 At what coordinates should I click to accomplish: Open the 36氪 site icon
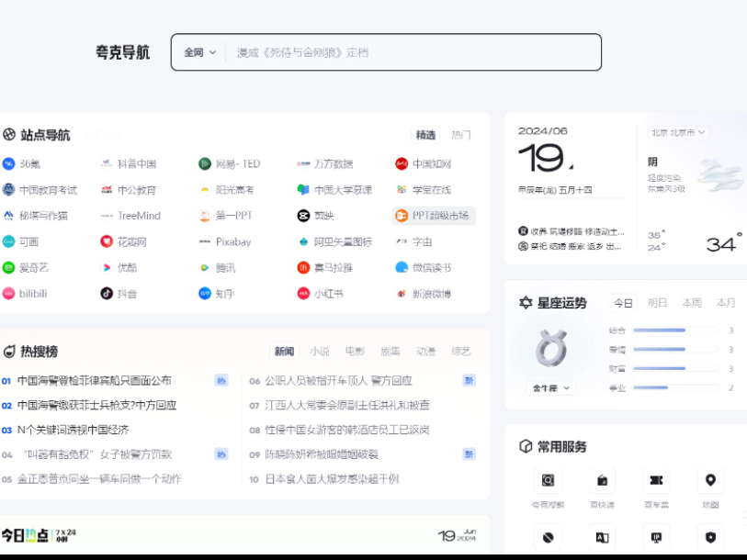(8, 163)
